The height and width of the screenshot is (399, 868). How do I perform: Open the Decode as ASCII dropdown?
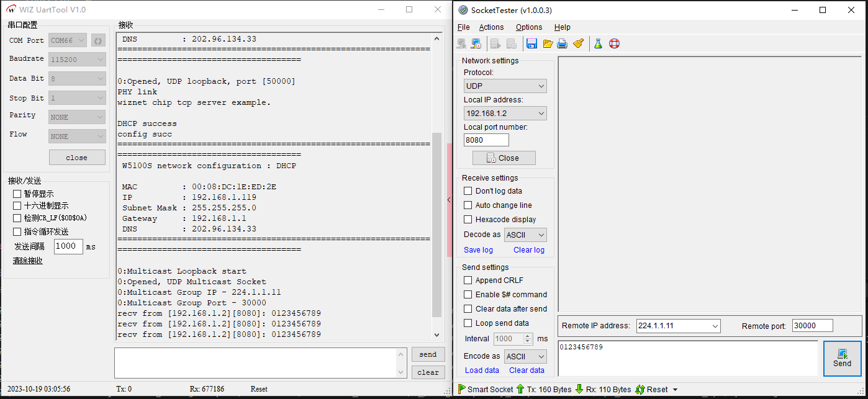point(525,235)
